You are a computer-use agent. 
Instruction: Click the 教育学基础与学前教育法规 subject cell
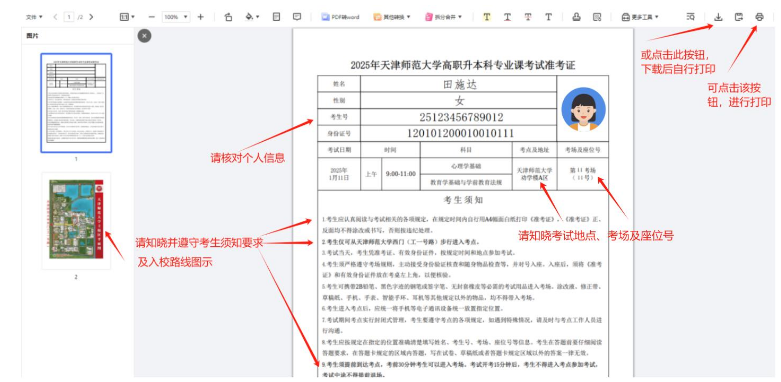tap(466, 183)
